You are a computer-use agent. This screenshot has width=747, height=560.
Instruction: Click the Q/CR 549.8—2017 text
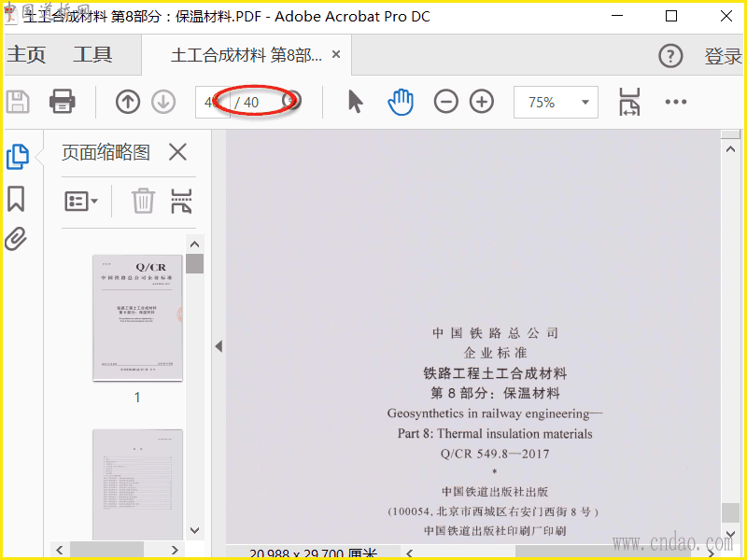[495, 454]
